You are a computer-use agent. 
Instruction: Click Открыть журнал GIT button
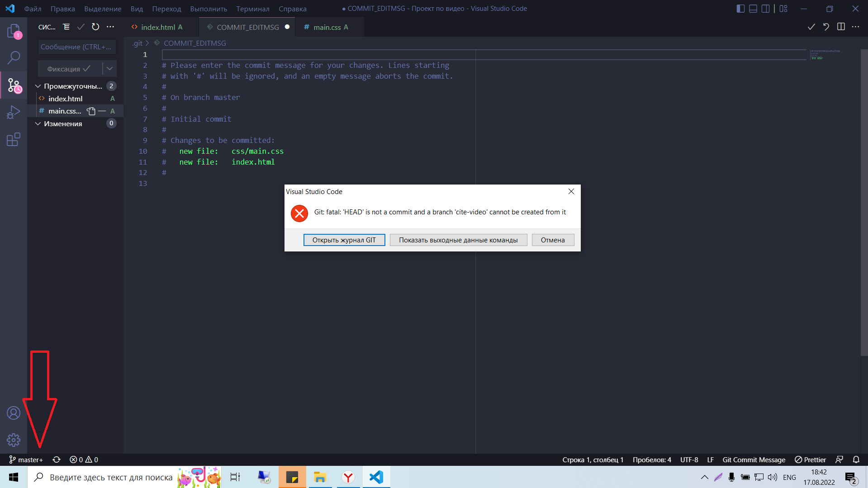pos(344,240)
